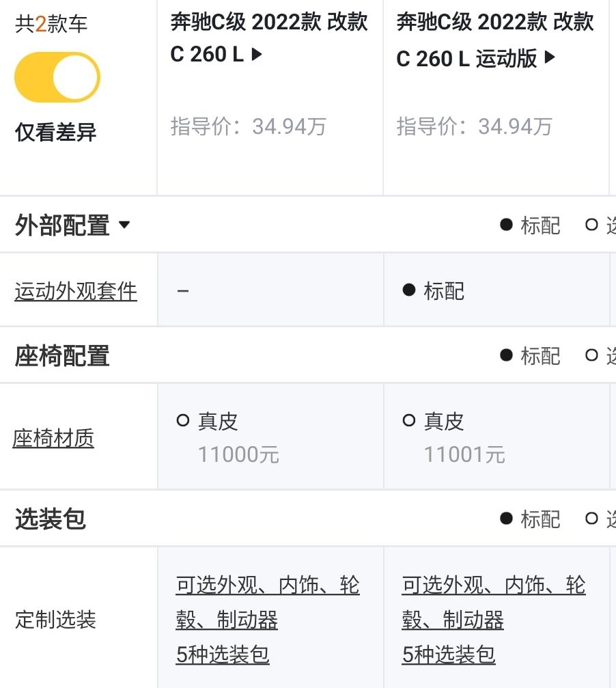Toggle the 仅看差异 switch
This screenshot has width=616, height=688.
tap(57, 77)
